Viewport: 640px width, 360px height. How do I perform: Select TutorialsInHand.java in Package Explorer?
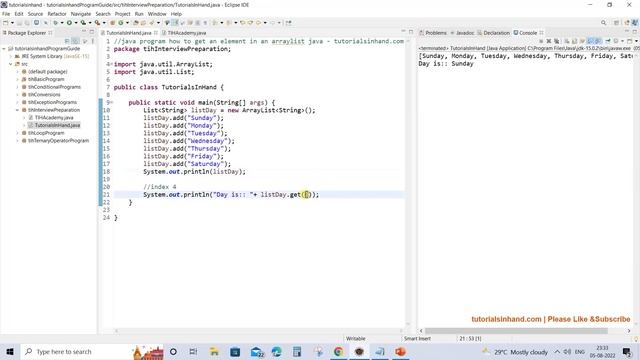[57, 125]
